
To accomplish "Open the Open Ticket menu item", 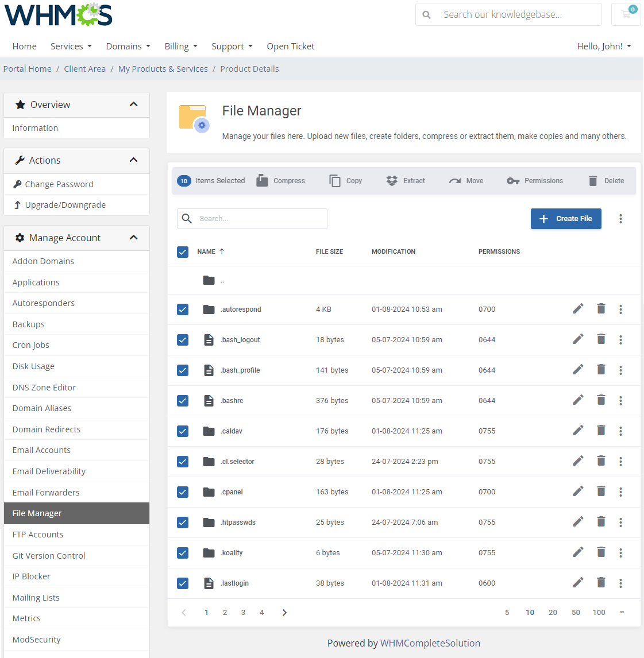I will click(291, 46).
